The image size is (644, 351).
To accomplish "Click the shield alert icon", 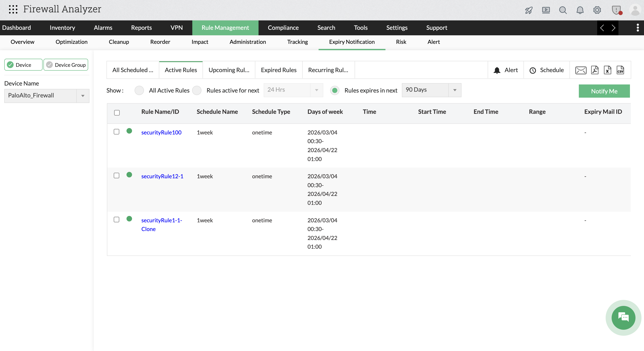I will tap(617, 10).
